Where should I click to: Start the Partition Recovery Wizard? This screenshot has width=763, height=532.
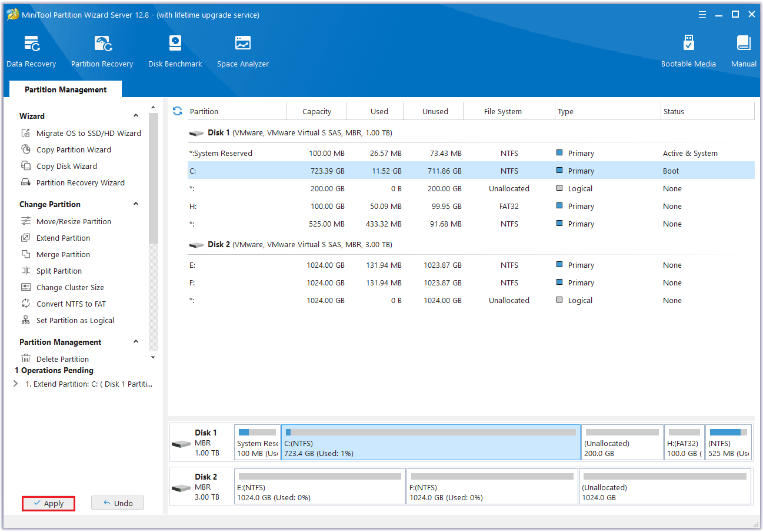coord(72,182)
